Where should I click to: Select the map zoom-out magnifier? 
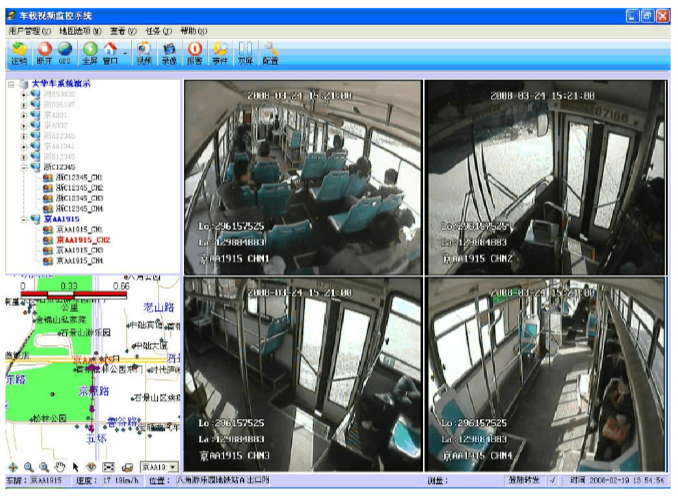44,467
